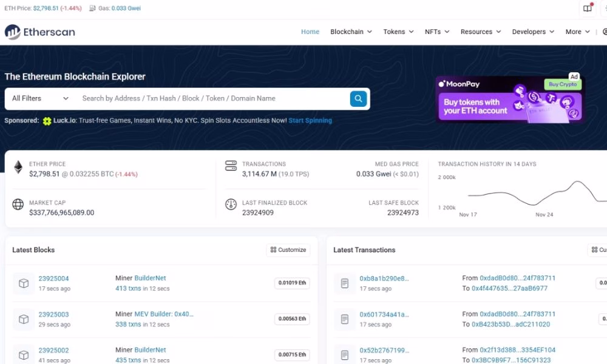Click the 0.033 Gwei gas link in top bar
Image resolution: width=607 pixels, height=364 pixels.
[x=126, y=8]
